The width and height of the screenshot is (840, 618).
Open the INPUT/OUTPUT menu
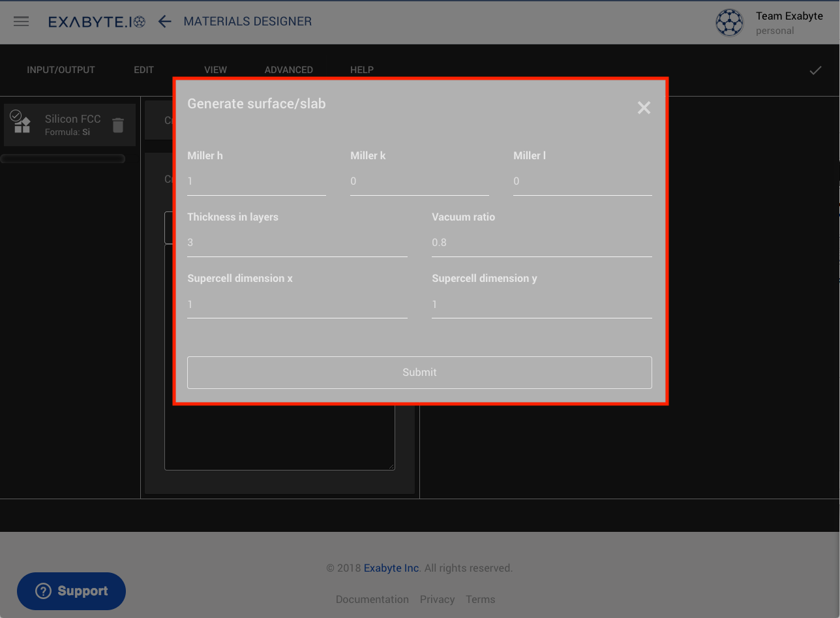point(61,70)
